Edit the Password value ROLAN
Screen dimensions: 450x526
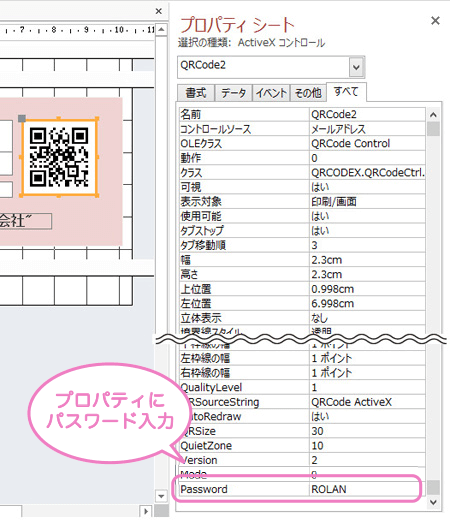(367, 489)
